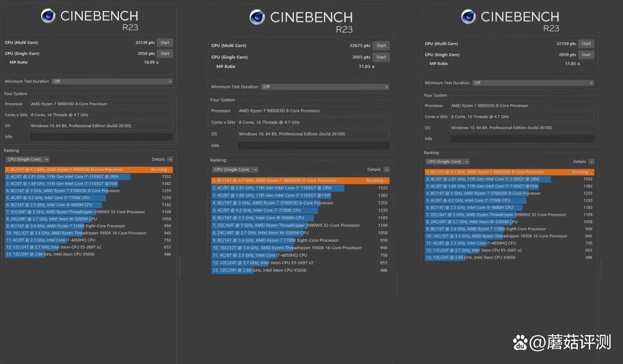
Task: Select the Threadripper 2990WX row in left window
Action: pyautogui.click(x=89, y=212)
